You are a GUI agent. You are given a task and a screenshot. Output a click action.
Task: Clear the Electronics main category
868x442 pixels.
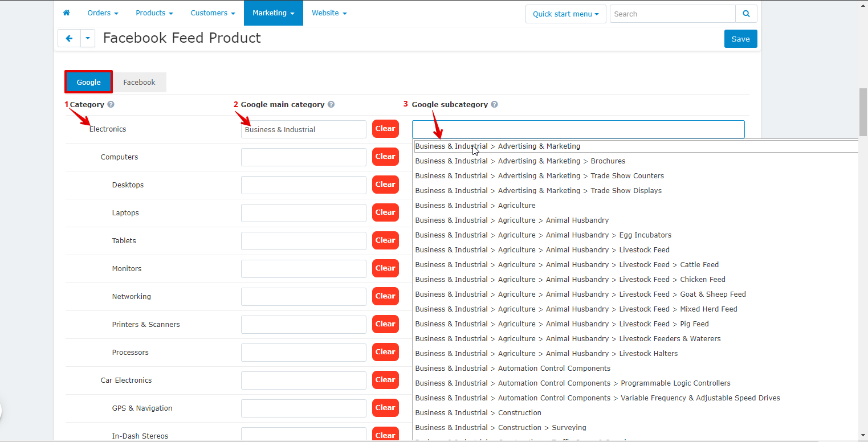point(385,129)
